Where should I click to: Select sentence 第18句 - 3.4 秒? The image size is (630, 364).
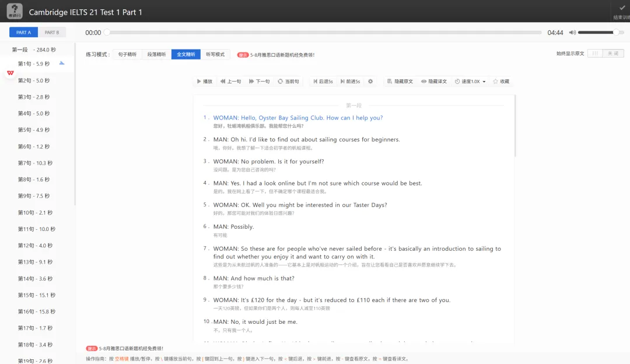(35, 345)
